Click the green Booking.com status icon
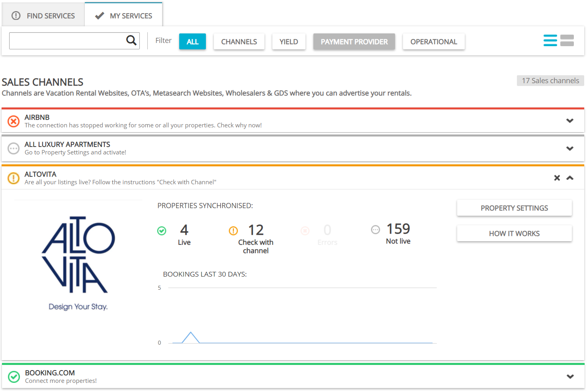 (x=14, y=377)
